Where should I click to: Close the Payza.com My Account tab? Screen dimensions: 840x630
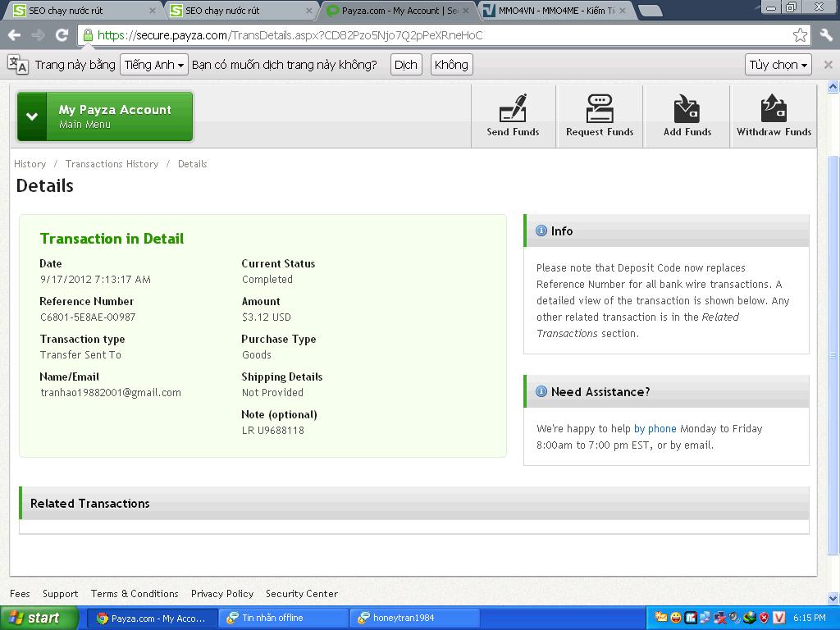[466, 10]
